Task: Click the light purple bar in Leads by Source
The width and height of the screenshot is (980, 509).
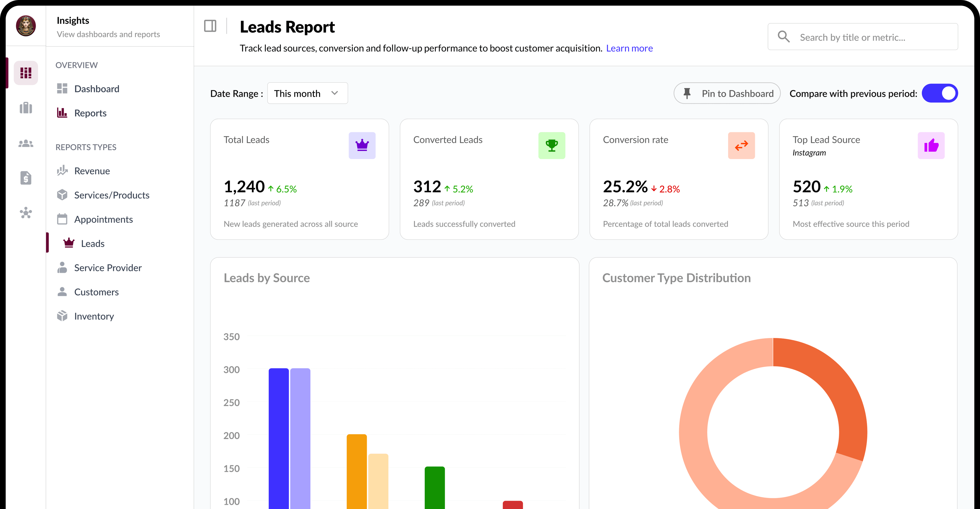Action: [x=300, y=439]
